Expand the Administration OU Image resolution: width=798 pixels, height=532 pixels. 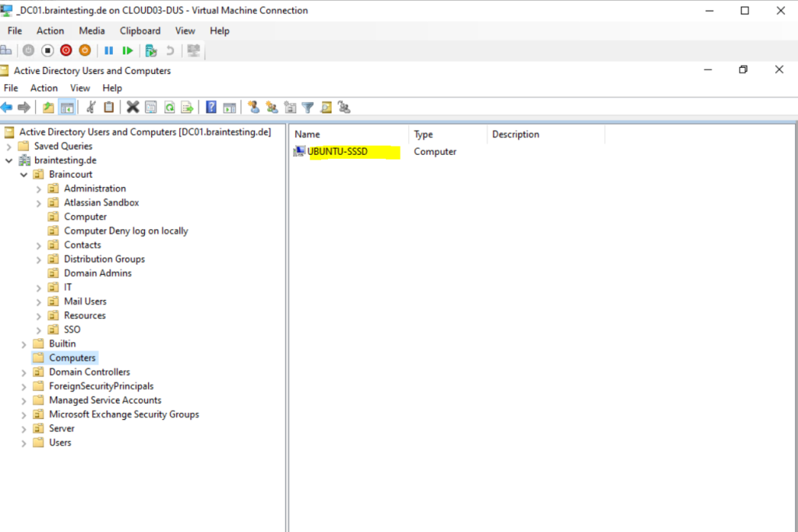(39, 189)
